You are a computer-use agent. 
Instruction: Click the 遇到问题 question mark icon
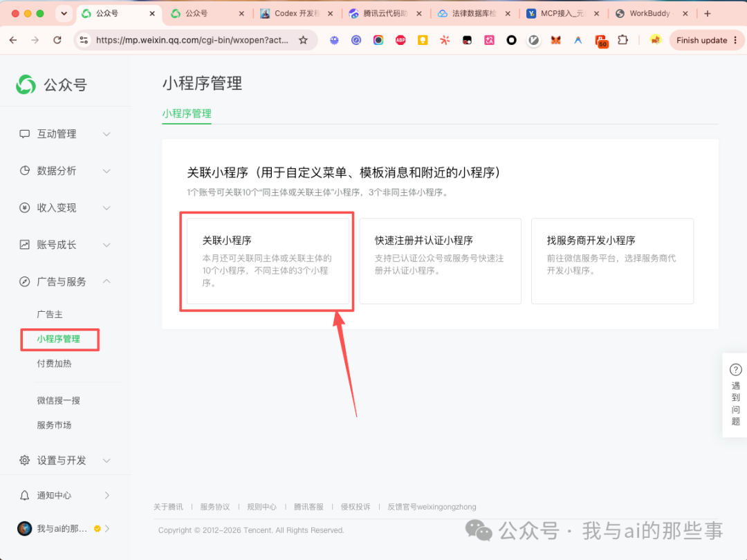(x=735, y=369)
